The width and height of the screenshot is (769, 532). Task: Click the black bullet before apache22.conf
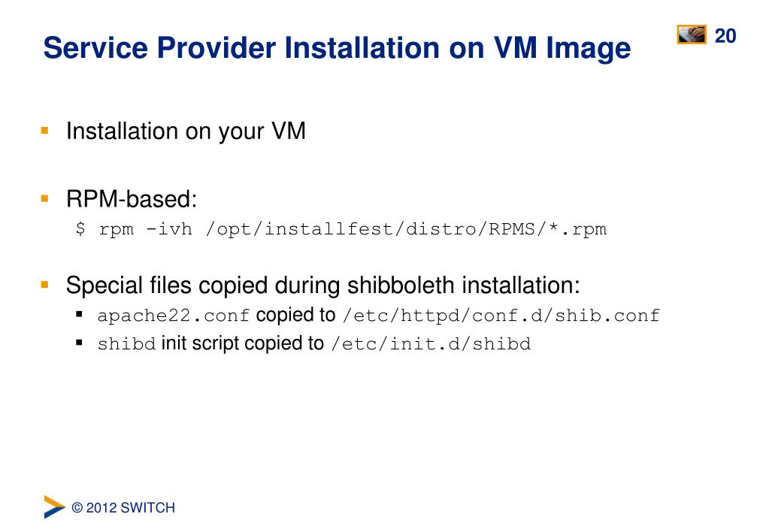click(x=80, y=314)
